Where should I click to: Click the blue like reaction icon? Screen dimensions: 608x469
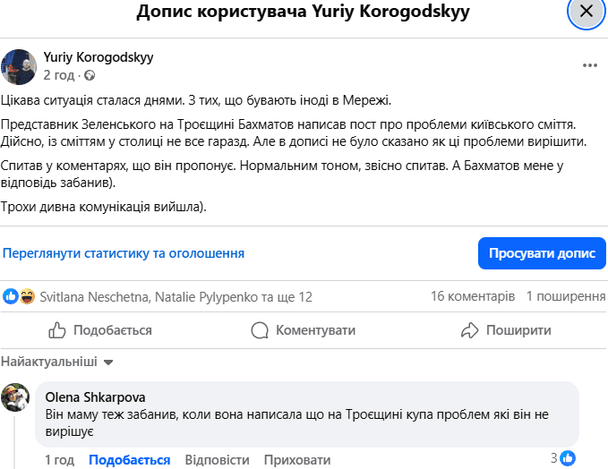[x=10, y=297]
